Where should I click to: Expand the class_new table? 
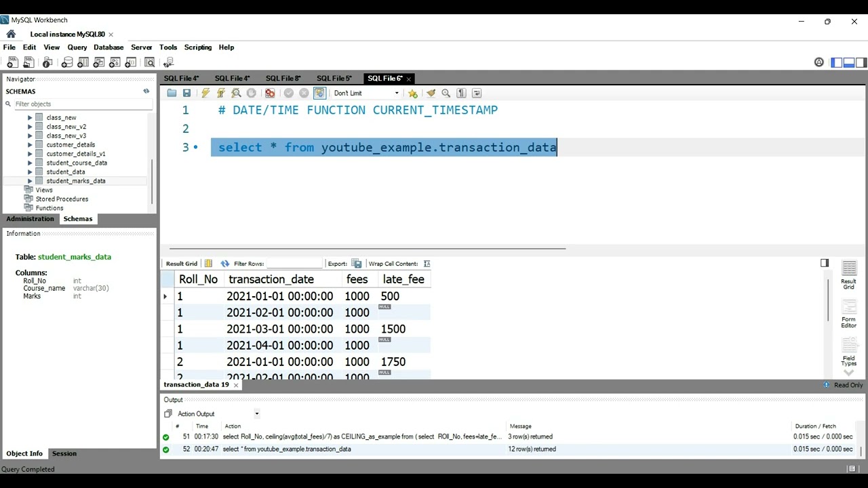[x=30, y=118]
